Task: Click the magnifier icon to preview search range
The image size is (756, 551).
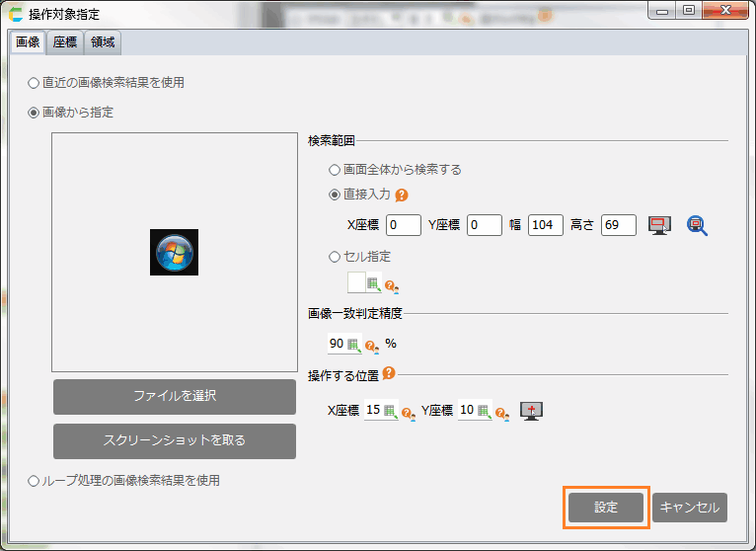Action: pos(699,225)
